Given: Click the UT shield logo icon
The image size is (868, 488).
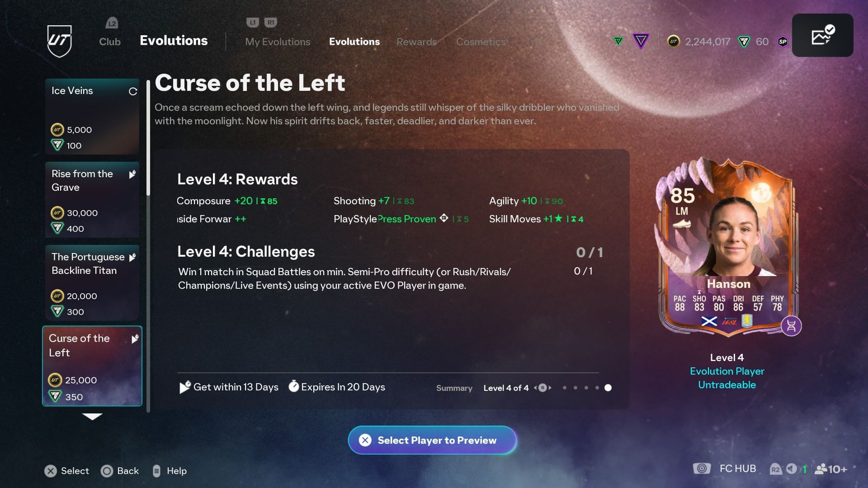Looking at the screenshot, I should [60, 41].
